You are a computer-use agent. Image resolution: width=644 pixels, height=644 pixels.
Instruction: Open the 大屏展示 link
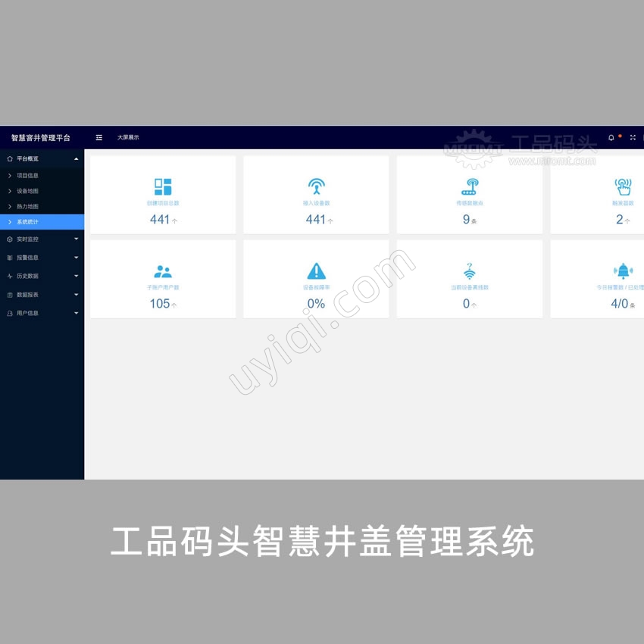[128, 138]
